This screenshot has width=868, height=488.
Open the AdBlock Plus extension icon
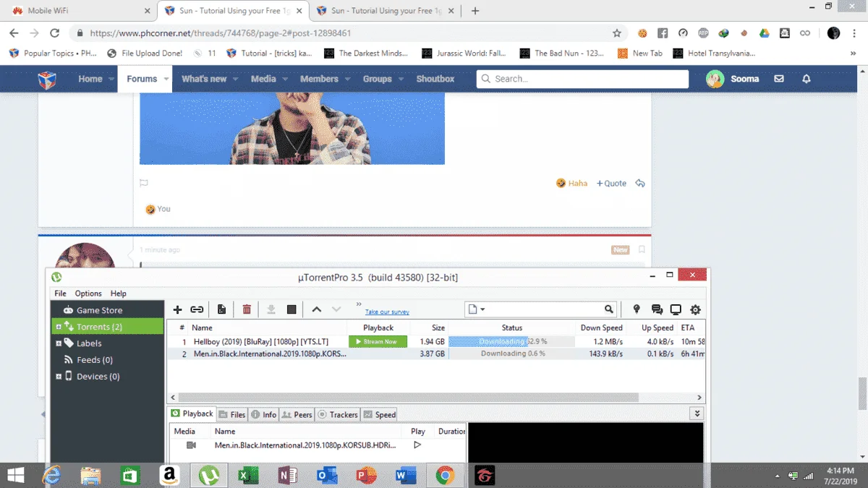(x=703, y=33)
